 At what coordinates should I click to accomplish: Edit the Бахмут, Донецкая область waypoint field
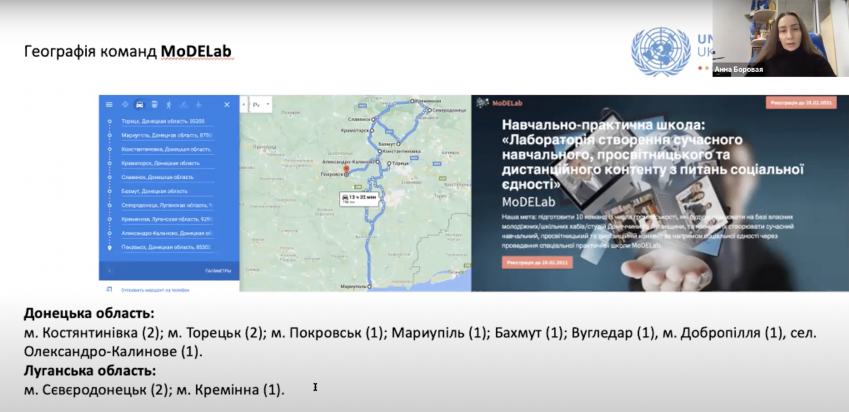tap(167, 191)
